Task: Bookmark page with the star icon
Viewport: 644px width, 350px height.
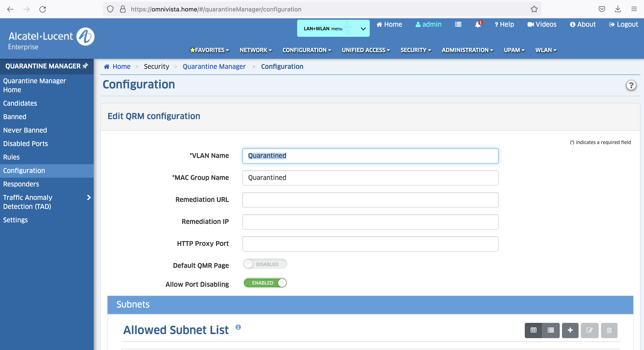Action: tap(534, 9)
